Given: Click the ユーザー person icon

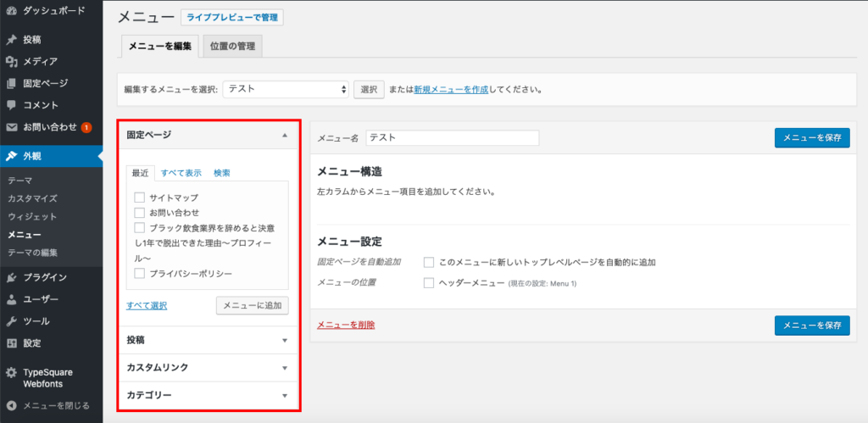Looking at the screenshot, I should [12, 299].
